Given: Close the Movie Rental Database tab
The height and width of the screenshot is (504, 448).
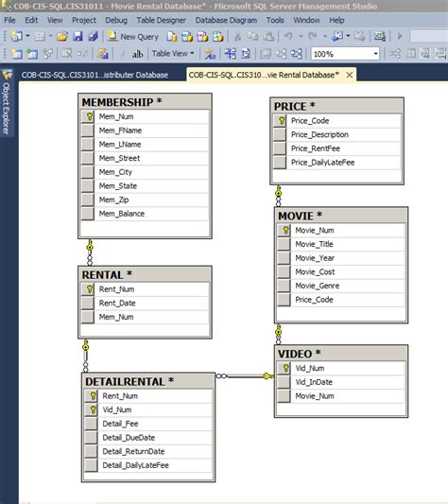Looking at the screenshot, I should pos(350,75).
